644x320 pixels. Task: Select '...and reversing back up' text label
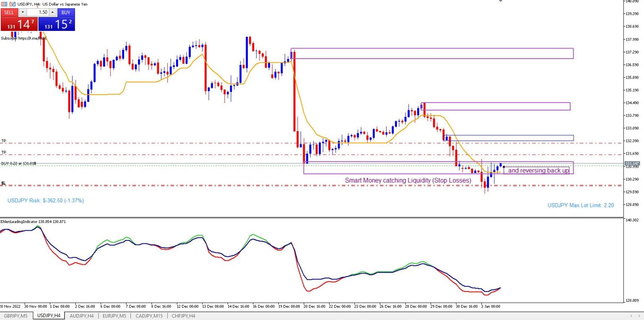[537, 170]
